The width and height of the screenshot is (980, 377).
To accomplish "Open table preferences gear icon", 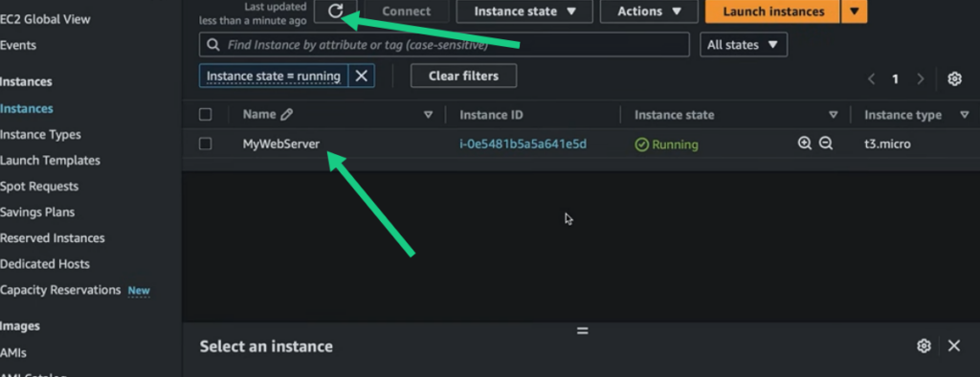I will pyautogui.click(x=954, y=78).
